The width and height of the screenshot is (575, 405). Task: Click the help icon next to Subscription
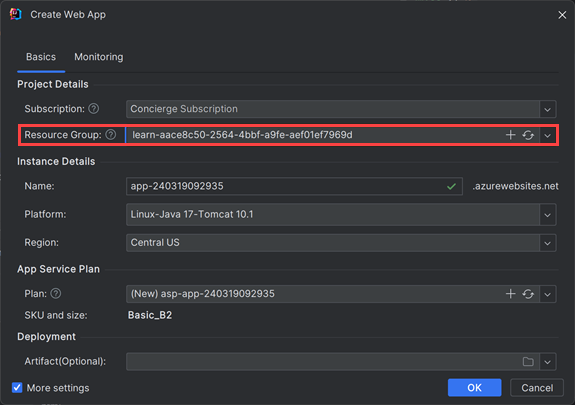click(x=94, y=109)
